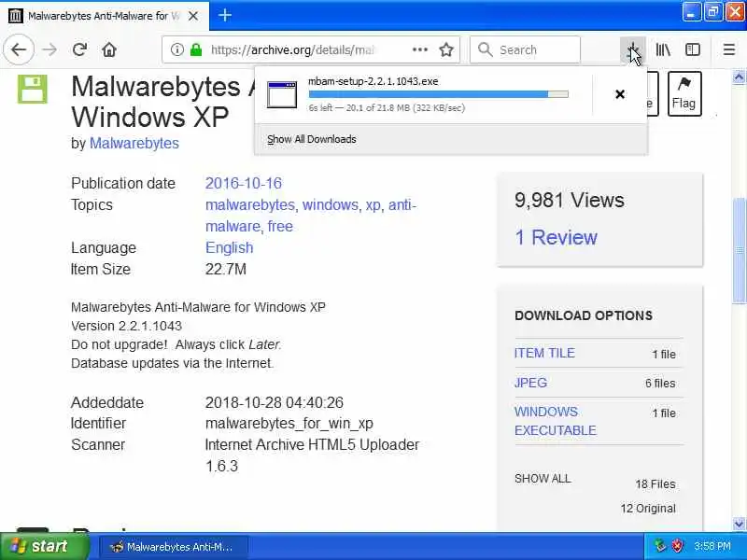Open the English language link
The width and height of the screenshot is (747, 560).
pos(229,247)
